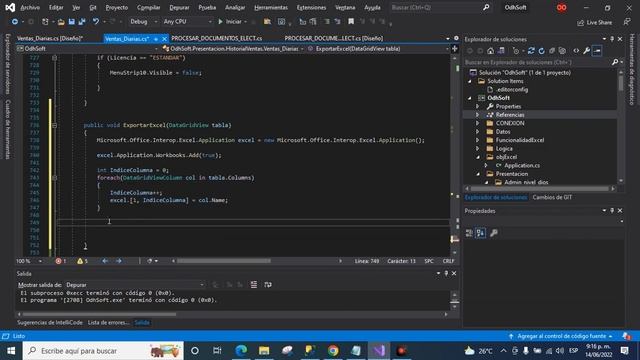Open the Herramientas menu

point(271,7)
